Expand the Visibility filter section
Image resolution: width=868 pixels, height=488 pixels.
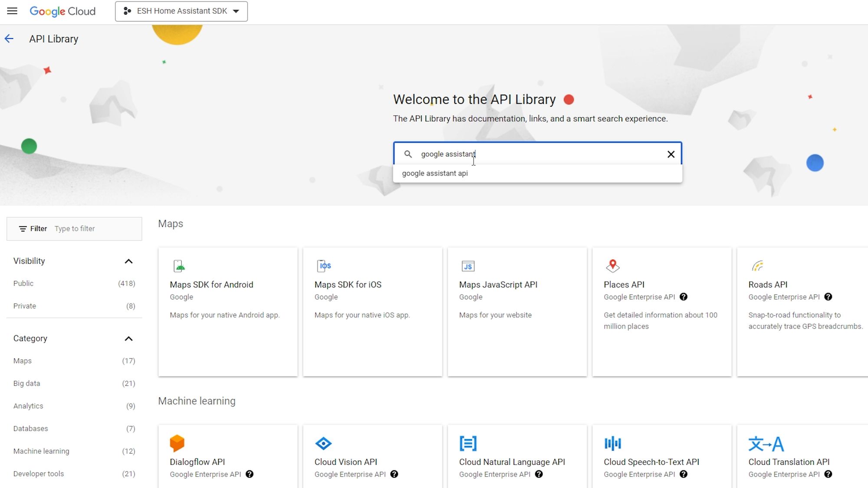(x=128, y=261)
